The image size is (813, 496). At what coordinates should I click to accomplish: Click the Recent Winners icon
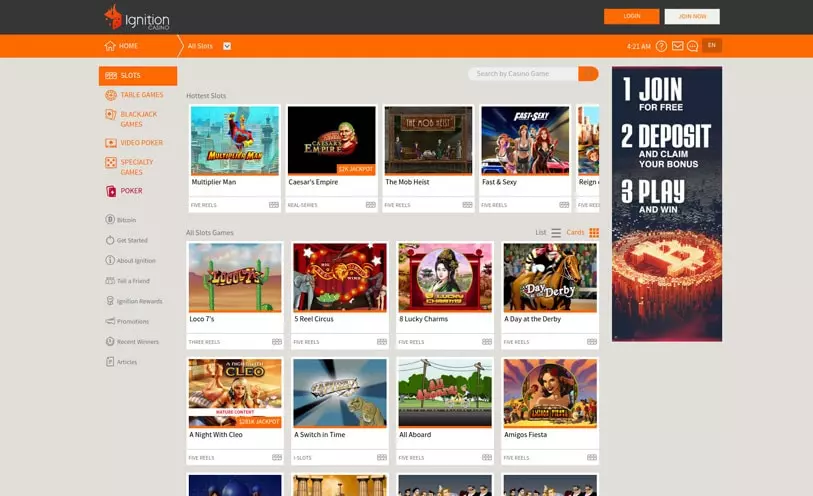(x=110, y=342)
